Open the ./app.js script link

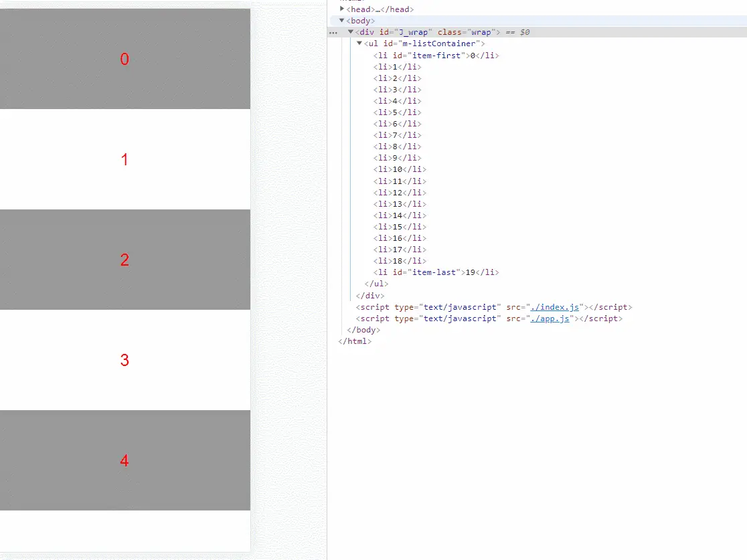(x=550, y=318)
